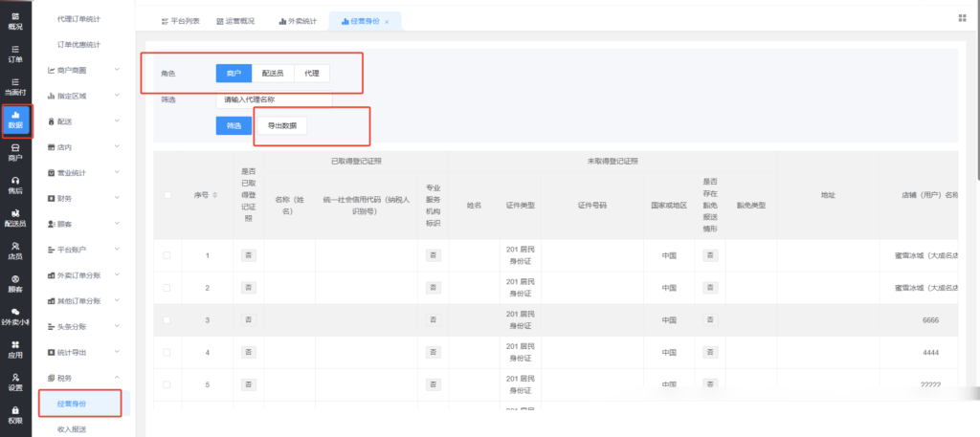Select the 配送员 role option
This screenshot has height=437, width=980.
coord(273,74)
